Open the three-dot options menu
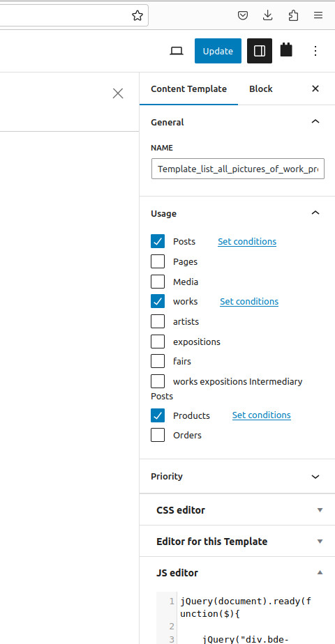 pos(315,51)
